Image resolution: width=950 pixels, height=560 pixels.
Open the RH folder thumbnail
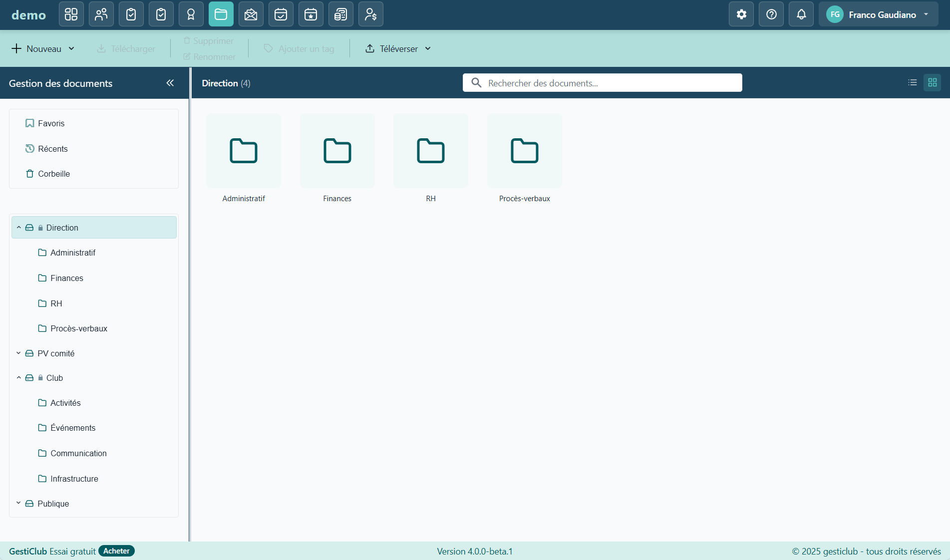click(431, 151)
